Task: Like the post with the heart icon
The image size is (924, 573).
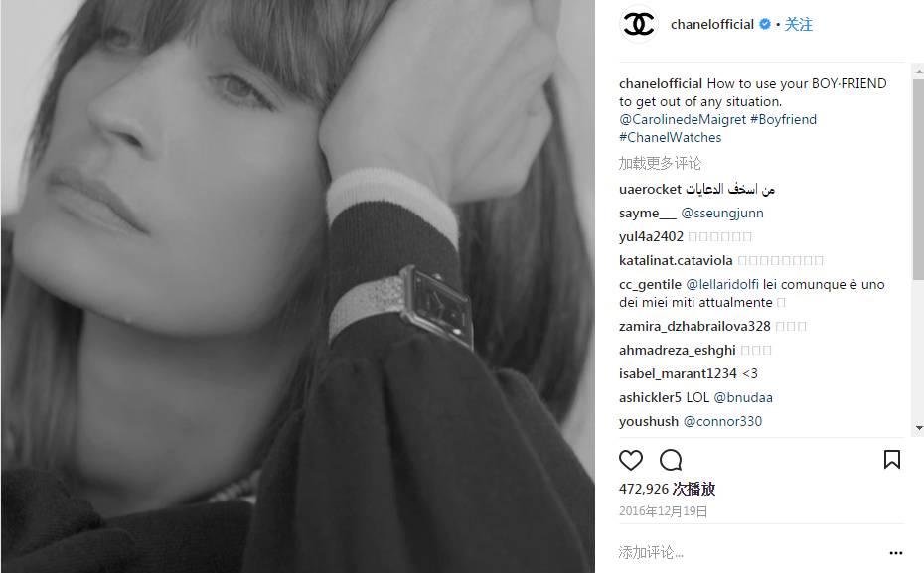Action: [x=631, y=460]
